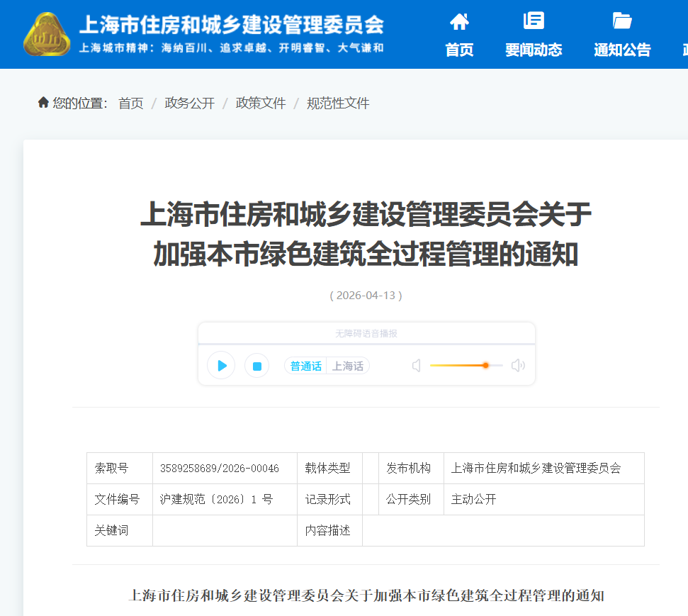Click 首页 in the breadcrumb trail
The image size is (688, 616).
pos(130,103)
